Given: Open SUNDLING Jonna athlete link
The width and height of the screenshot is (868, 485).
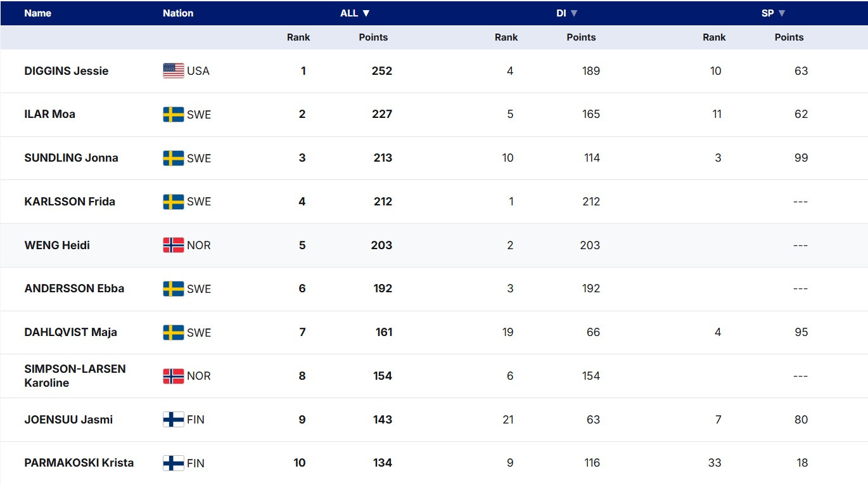Looking at the screenshot, I should coord(71,158).
